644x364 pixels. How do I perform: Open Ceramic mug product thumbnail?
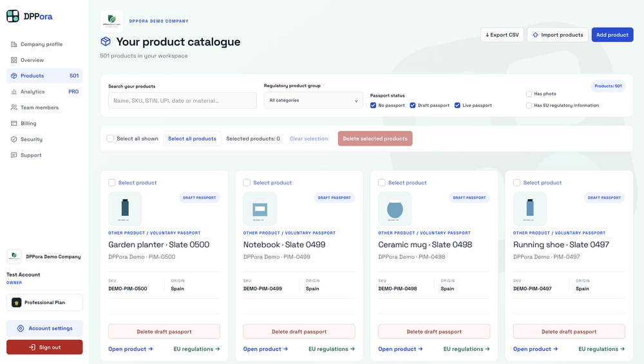(x=395, y=209)
